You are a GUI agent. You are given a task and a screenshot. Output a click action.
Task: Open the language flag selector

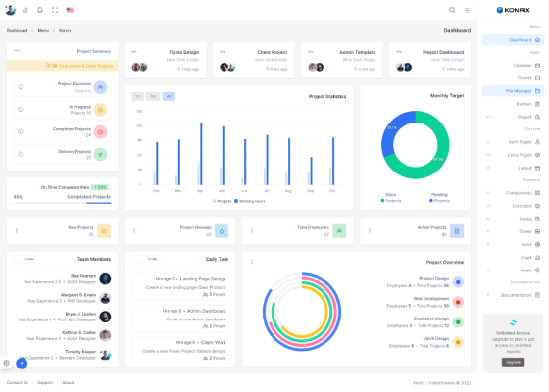tap(70, 10)
